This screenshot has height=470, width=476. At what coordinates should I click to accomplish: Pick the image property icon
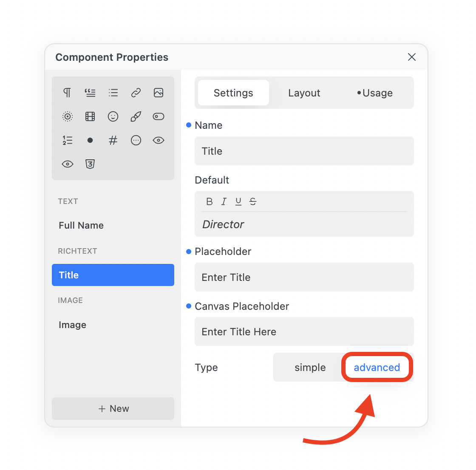(159, 93)
